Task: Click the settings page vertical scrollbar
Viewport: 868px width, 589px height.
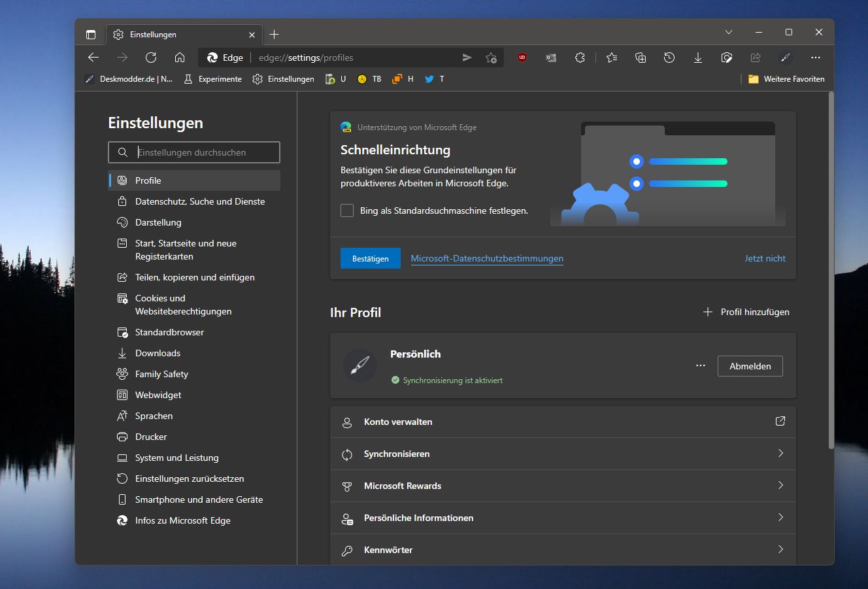Action: (831, 271)
